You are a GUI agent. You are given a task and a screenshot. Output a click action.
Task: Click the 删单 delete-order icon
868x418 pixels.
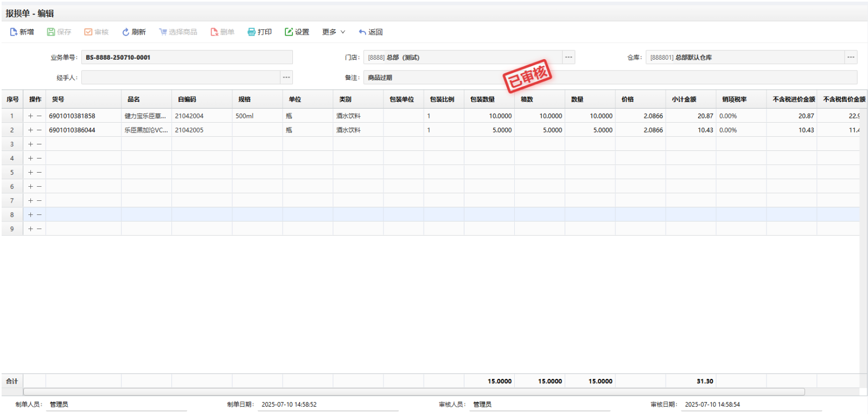pyautogui.click(x=214, y=32)
